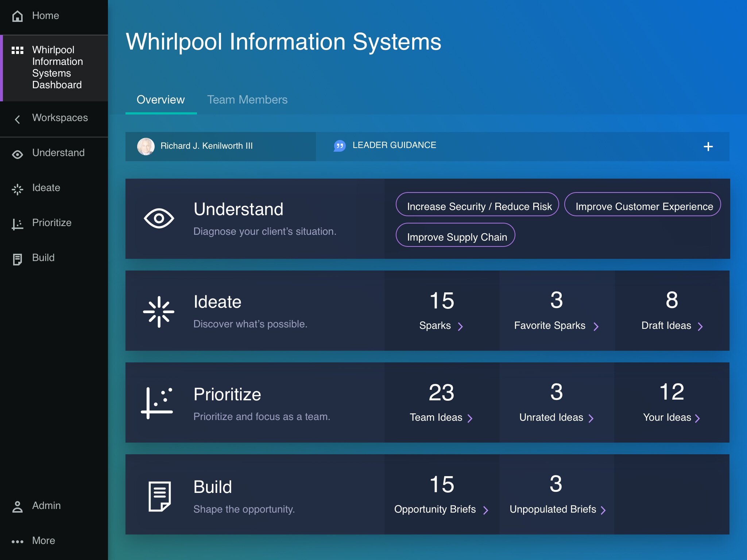Open the Ideate card title
This screenshot has width=747, height=560.
point(218,302)
